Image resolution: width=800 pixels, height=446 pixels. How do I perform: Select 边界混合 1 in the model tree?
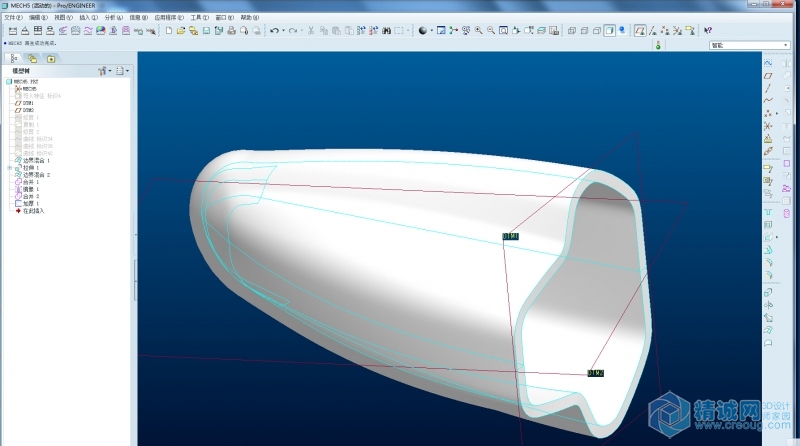click(x=36, y=160)
